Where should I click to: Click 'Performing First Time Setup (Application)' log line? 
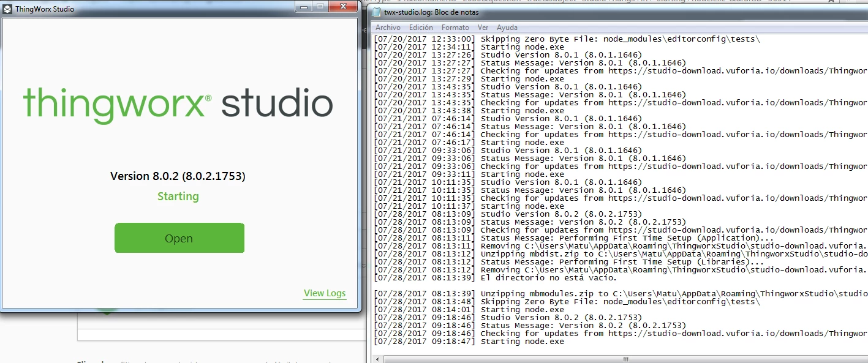(574, 238)
